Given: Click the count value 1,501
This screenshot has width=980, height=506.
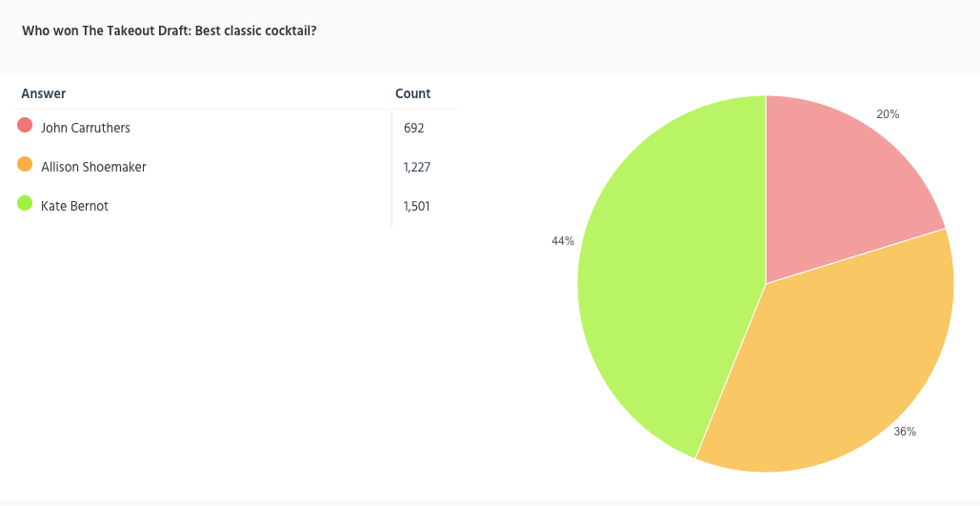Looking at the screenshot, I should [417, 206].
